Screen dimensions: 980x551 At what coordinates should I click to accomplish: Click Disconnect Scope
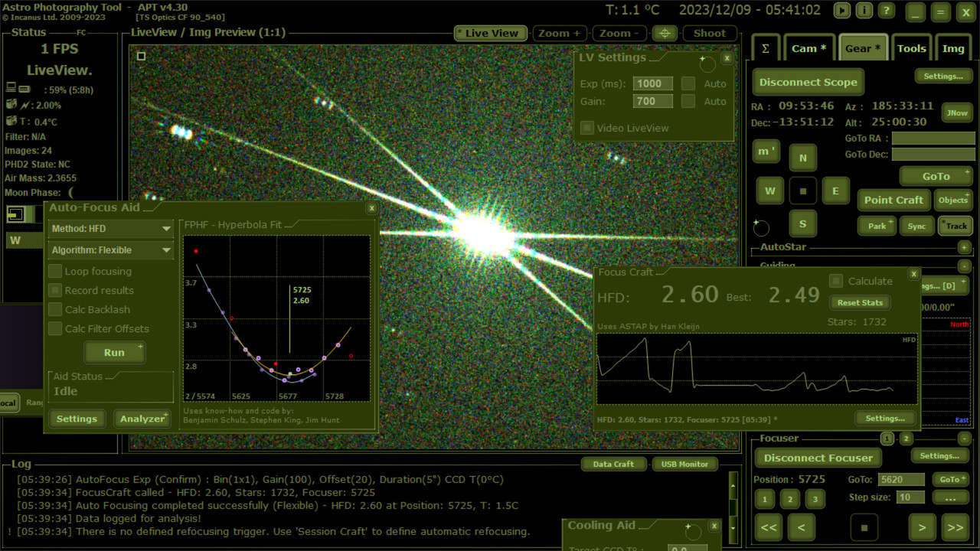[x=808, y=82]
